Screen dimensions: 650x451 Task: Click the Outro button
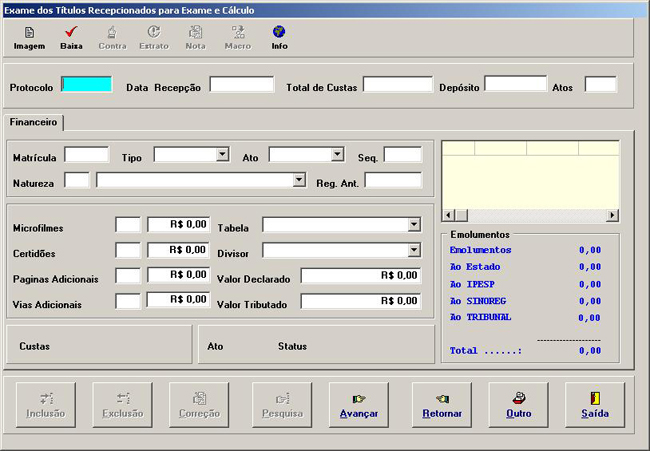click(x=518, y=405)
